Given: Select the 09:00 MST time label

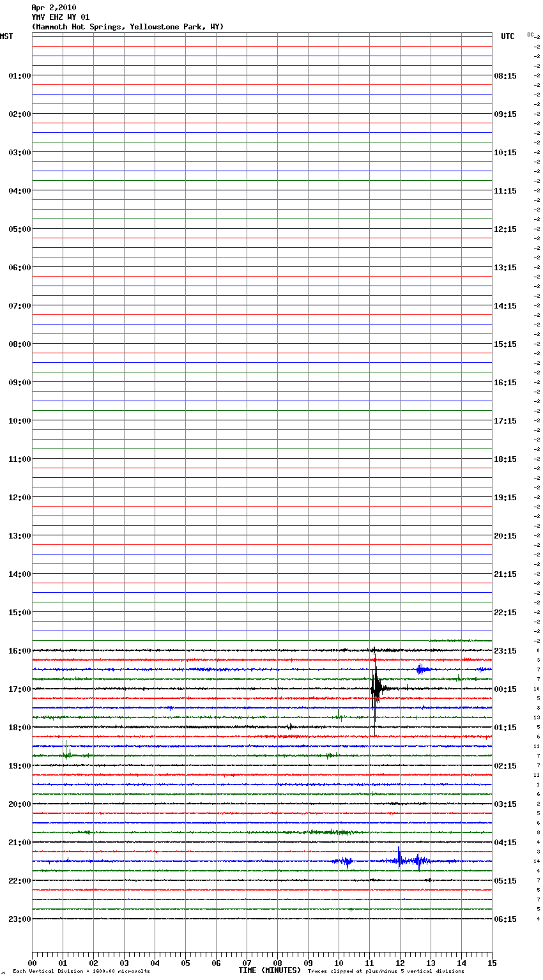Looking at the screenshot, I should point(20,383).
